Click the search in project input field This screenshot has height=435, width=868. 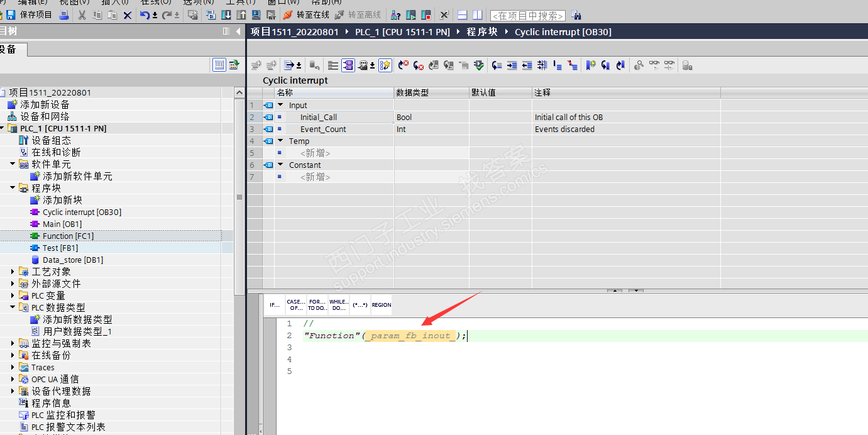527,15
